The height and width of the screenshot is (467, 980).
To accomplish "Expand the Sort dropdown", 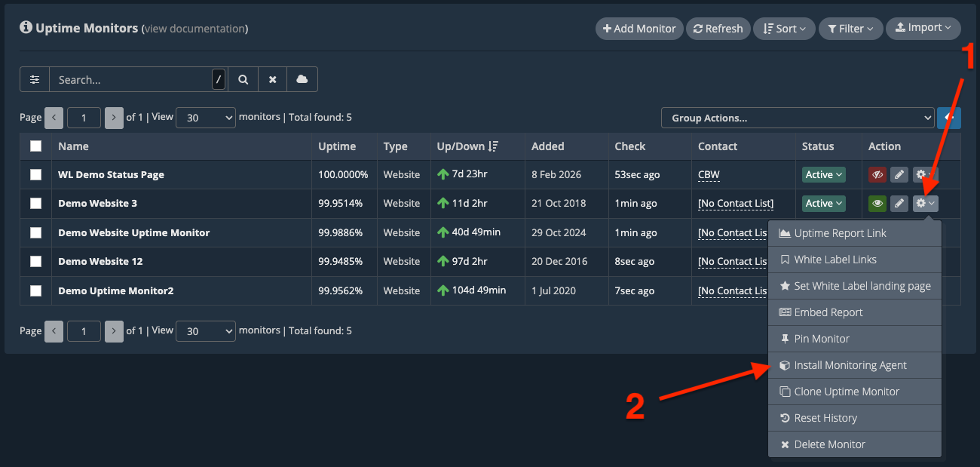I will pyautogui.click(x=784, y=29).
